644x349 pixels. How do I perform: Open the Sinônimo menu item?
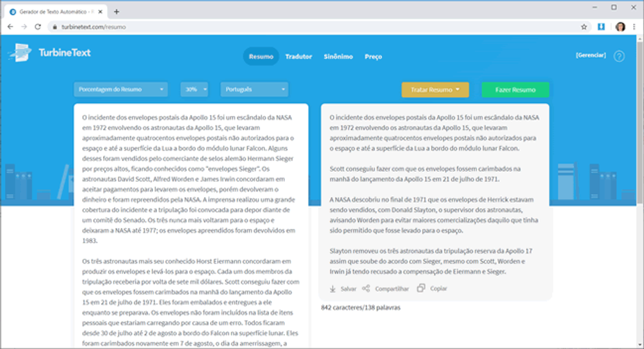pos(338,57)
